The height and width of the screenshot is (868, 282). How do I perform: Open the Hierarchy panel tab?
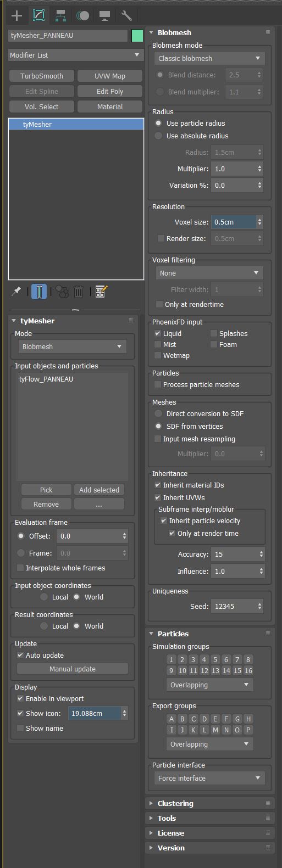[60, 15]
